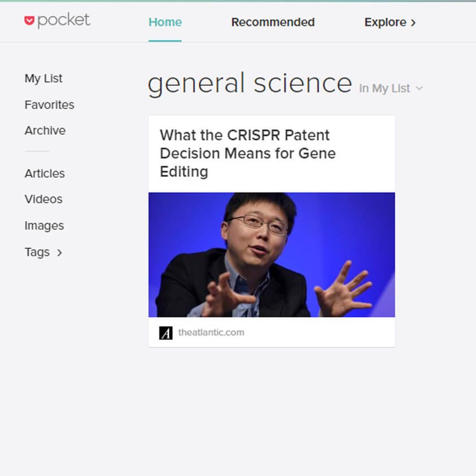Open the 'in My List' filter dropdown

(x=391, y=88)
